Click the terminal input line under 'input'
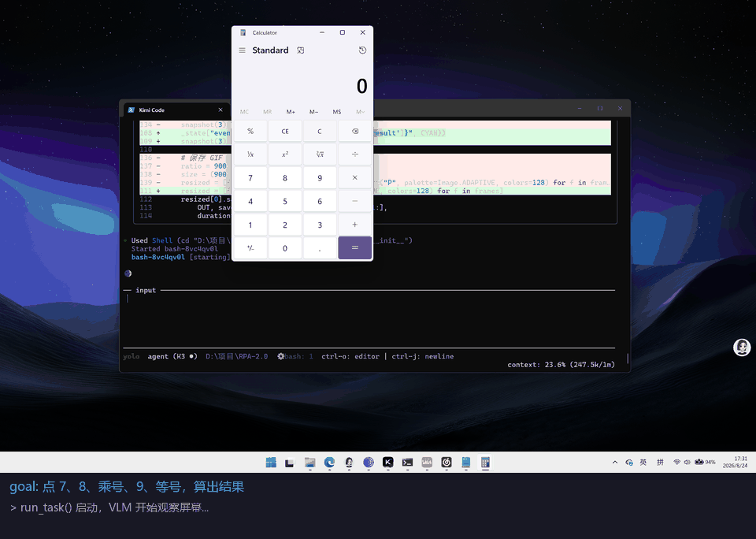This screenshot has height=539, width=756. tap(370, 299)
